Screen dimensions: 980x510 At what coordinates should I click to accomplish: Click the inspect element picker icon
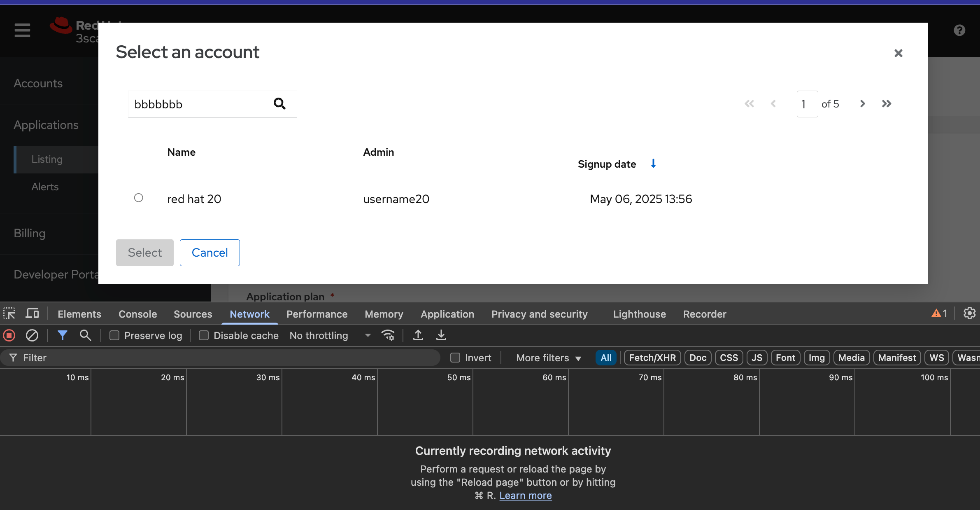click(x=9, y=313)
